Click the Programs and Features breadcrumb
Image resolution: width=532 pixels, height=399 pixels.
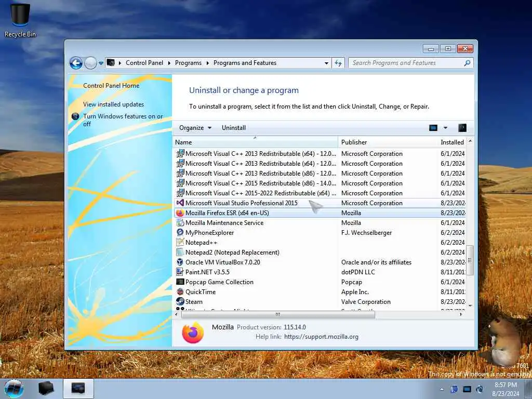coord(245,63)
